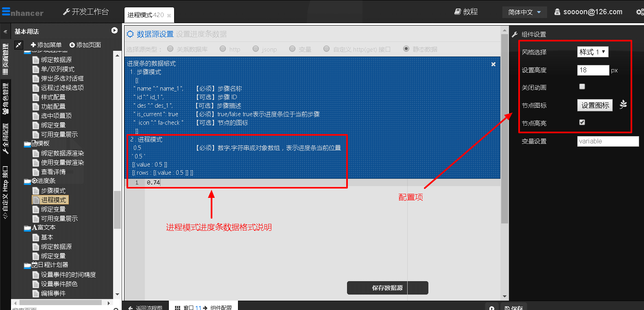Open the 教程 tutorial book icon
This screenshot has width=644, height=310.
pos(458,12)
